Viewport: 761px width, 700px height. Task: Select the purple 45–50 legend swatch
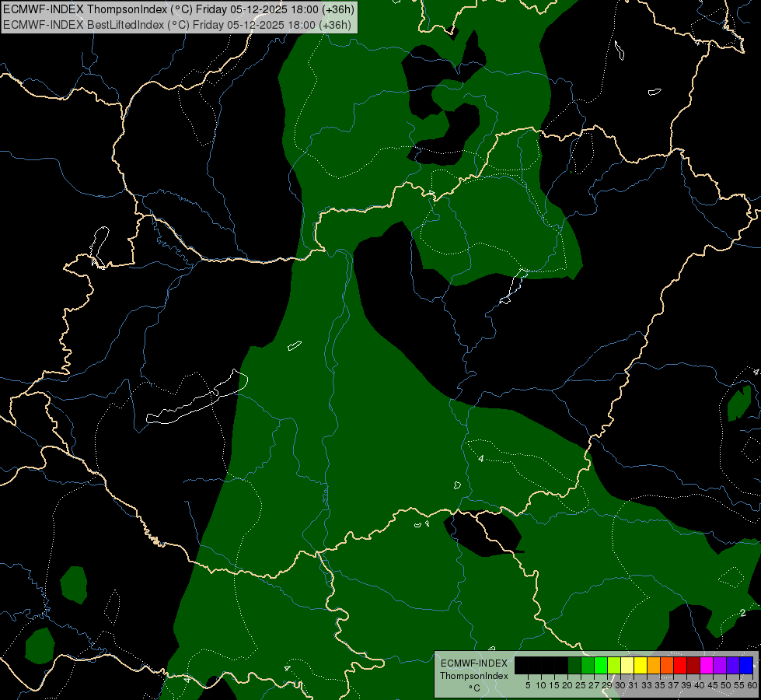click(x=720, y=665)
